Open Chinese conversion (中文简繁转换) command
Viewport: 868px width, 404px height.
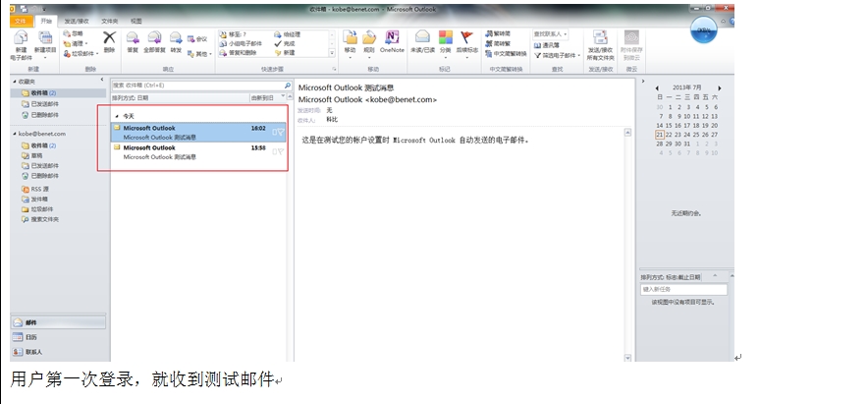(506, 54)
